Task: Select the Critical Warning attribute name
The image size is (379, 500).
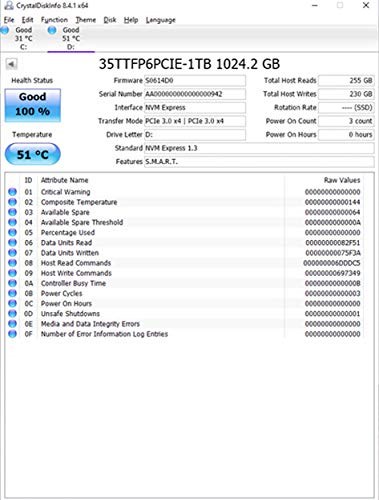Action: [65, 192]
